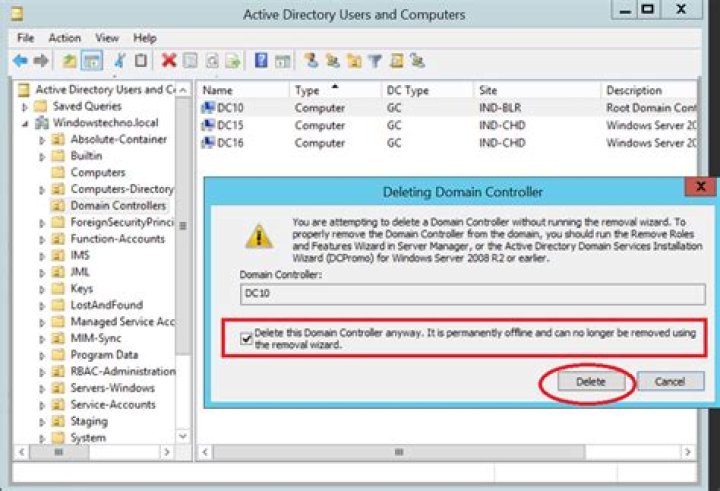Expand the Builtin container

(42, 156)
